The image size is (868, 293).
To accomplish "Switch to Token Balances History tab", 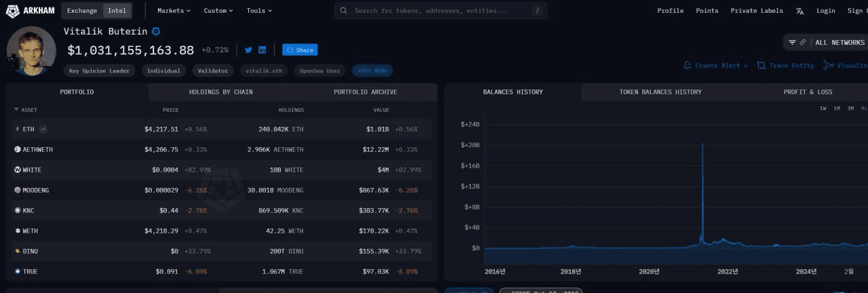I will [x=660, y=92].
